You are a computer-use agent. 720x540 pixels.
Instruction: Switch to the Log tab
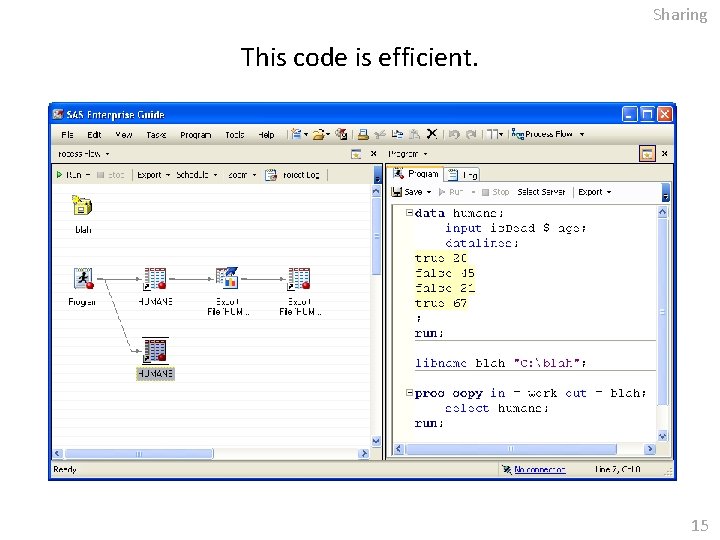tap(463, 175)
